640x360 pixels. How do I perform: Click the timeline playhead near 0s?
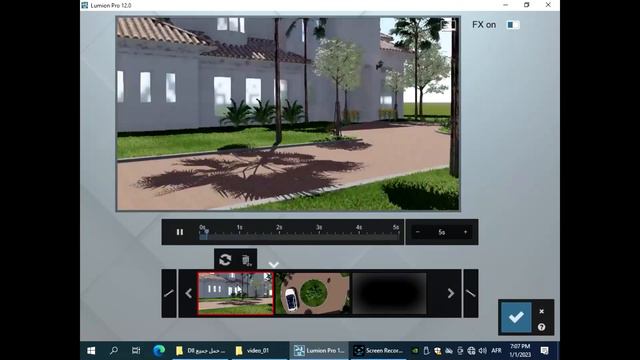coord(206,232)
